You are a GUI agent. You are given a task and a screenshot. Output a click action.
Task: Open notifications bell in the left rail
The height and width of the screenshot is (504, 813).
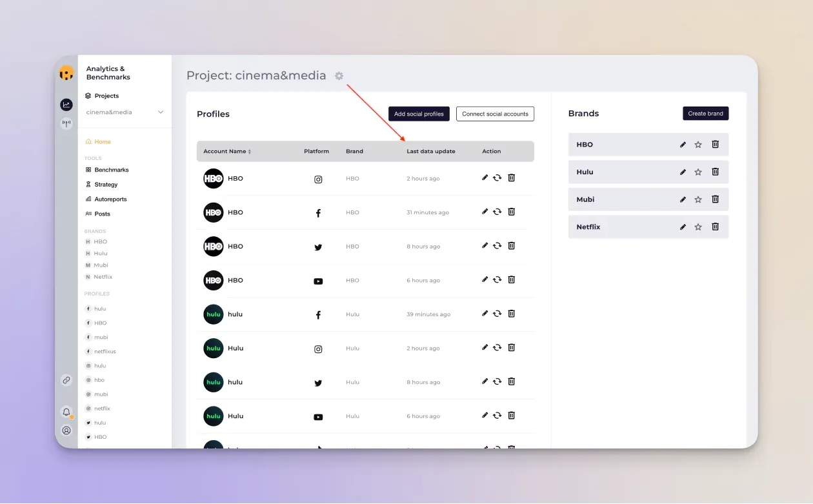coord(66,412)
